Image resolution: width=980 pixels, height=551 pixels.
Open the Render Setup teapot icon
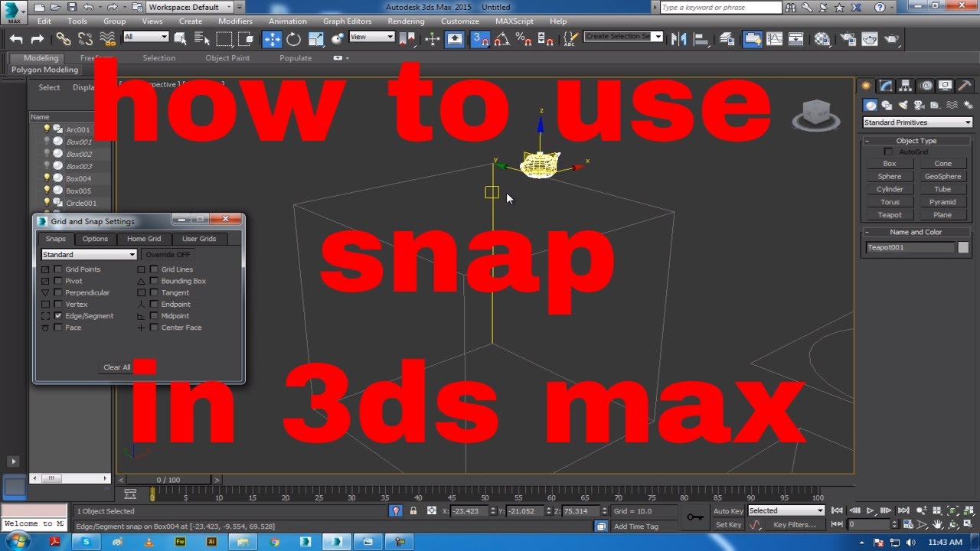(x=847, y=39)
